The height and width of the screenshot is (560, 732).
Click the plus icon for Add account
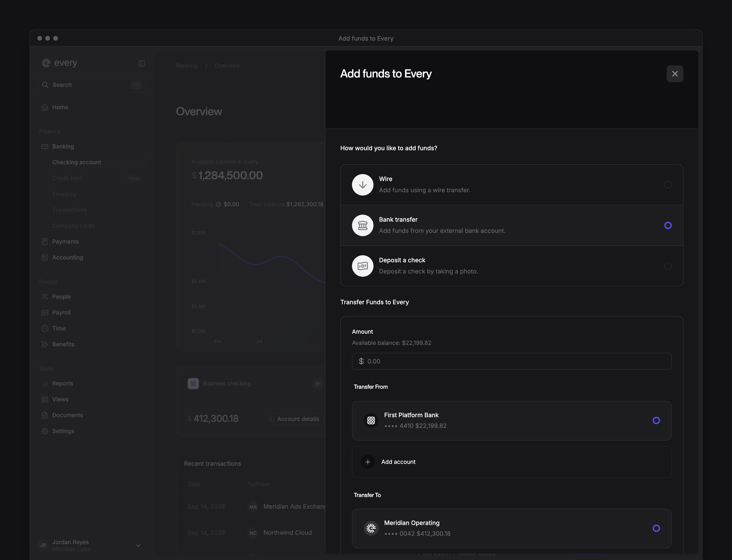pos(367,462)
